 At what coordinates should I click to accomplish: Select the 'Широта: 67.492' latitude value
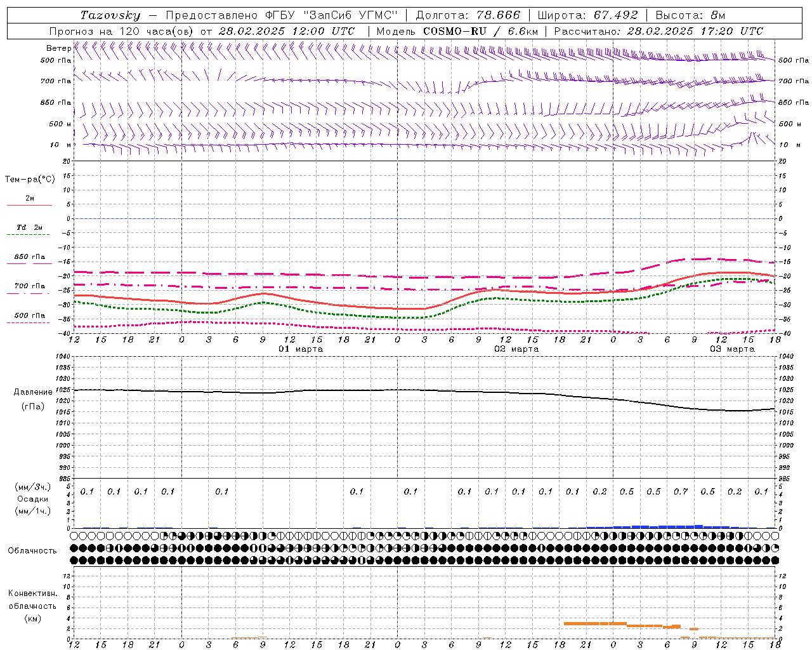(x=587, y=15)
